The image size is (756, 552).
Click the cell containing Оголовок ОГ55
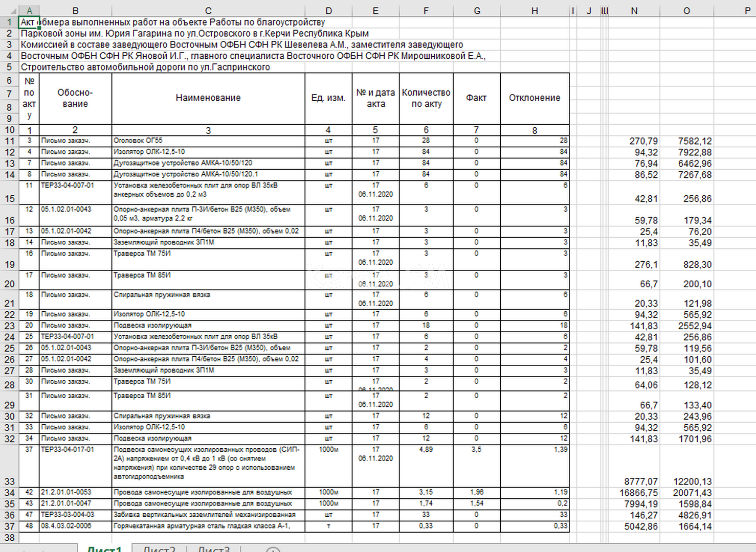click(208, 141)
